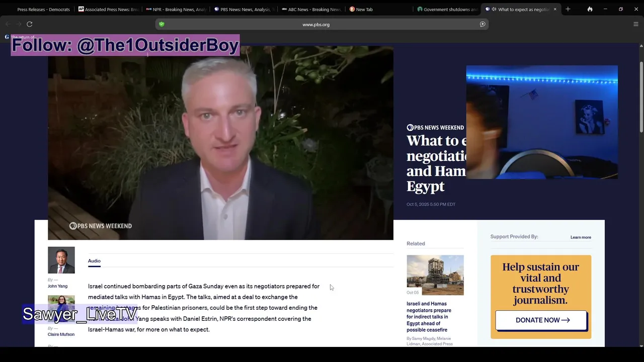The image size is (644, 362).
Task: Close the What to expect tab
Action: 555,9
